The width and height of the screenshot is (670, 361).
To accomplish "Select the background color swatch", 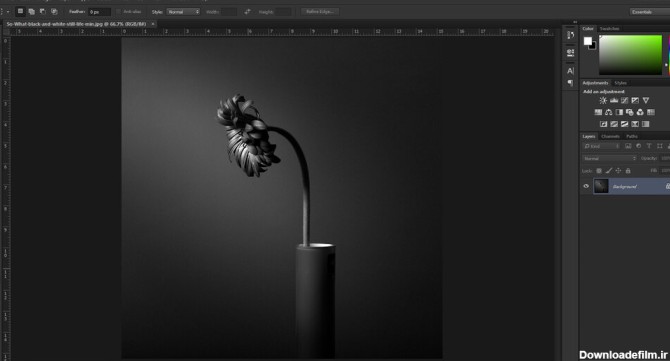I will click(x=593, y=46).
